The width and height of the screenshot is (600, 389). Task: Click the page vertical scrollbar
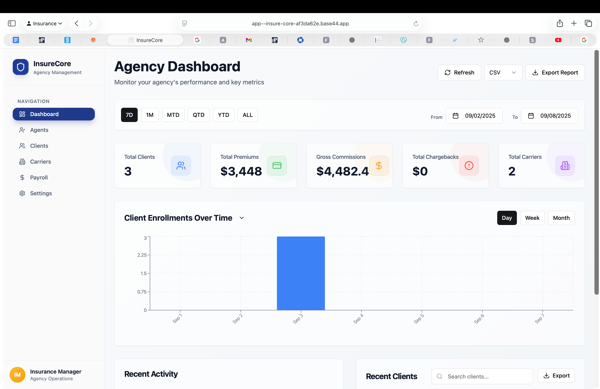596,172
